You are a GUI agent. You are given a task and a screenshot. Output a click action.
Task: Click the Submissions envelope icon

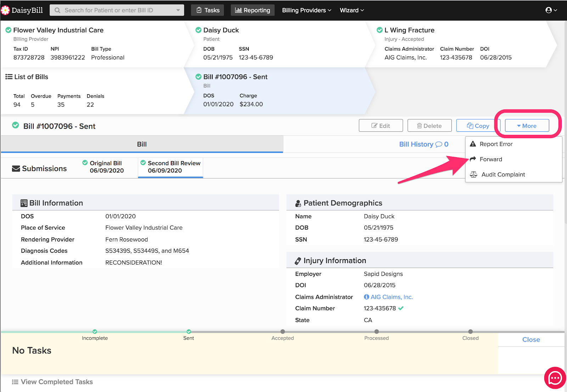16,169
